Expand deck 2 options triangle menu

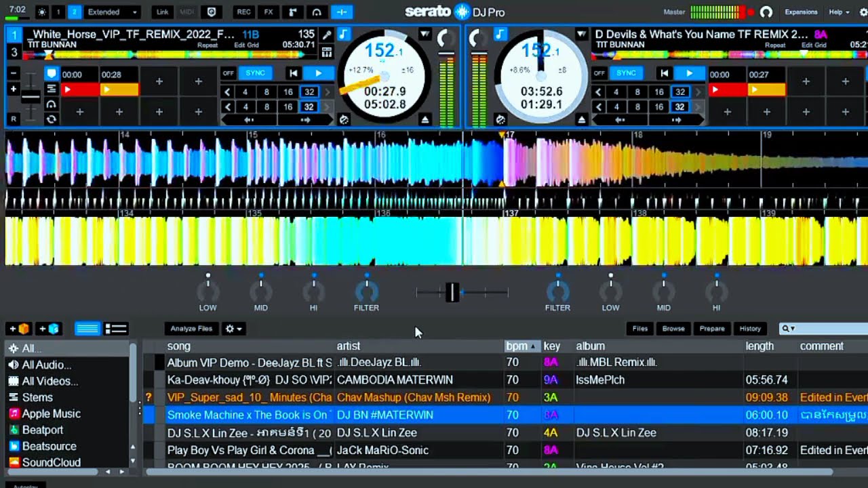click(x=581, y=34)
